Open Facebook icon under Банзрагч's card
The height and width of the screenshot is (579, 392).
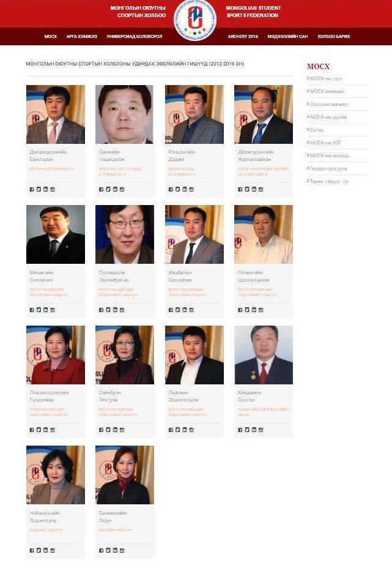(32, 189)
